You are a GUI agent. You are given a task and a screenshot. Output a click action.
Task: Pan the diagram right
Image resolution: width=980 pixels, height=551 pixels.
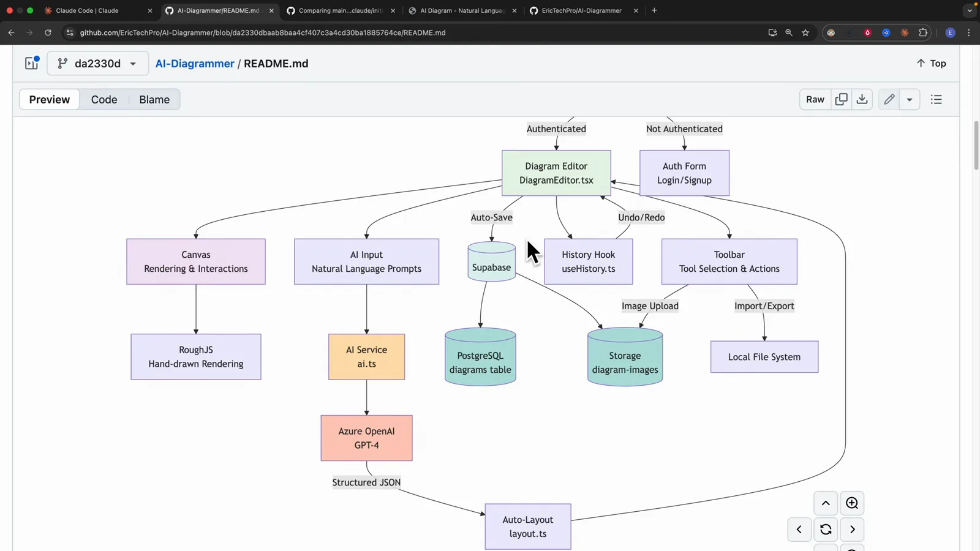(852, 530)
